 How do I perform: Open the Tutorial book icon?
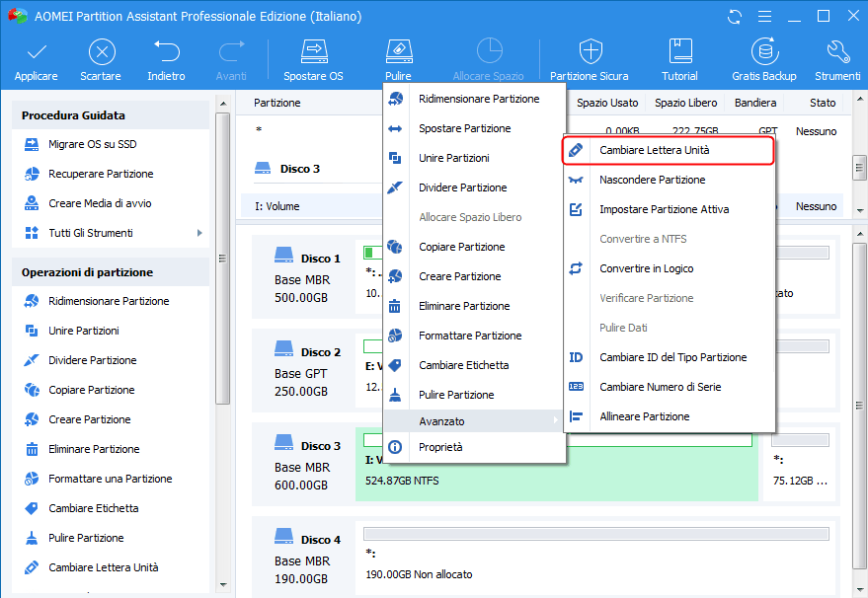pos(679,52)
